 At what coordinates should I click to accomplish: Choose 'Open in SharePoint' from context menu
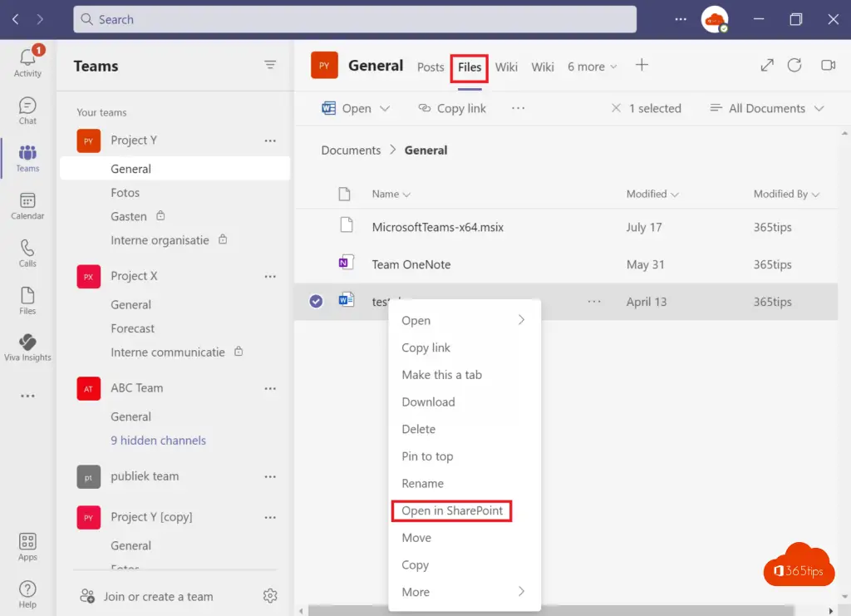(x=452, y=510)
